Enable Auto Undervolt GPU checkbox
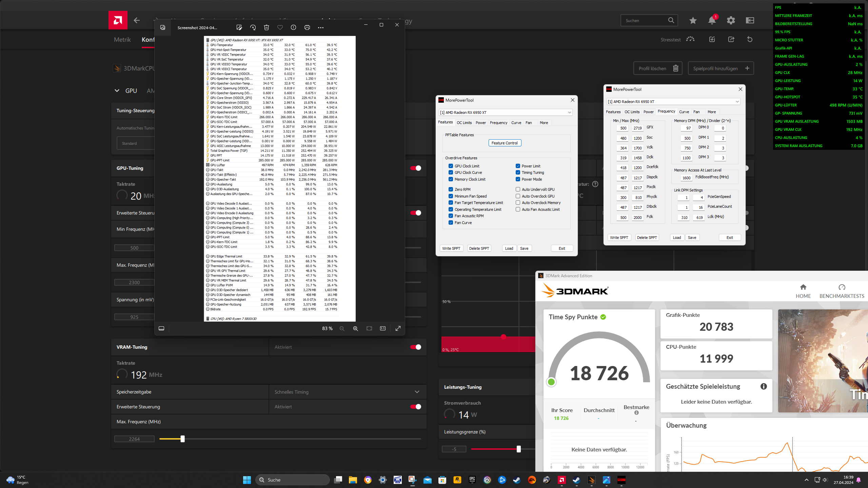Image resolution: width=868 pixels, height=488 pixels. click(x=518, y=189)
